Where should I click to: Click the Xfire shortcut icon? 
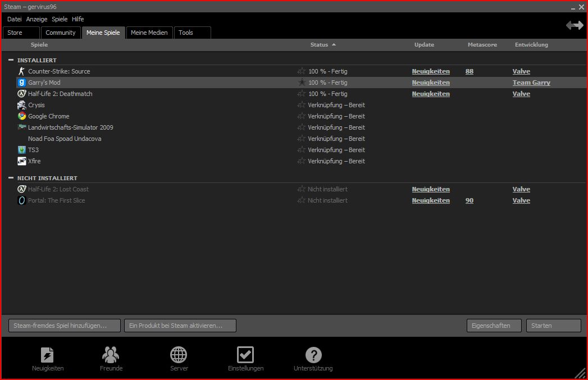[x=22, y=161]
